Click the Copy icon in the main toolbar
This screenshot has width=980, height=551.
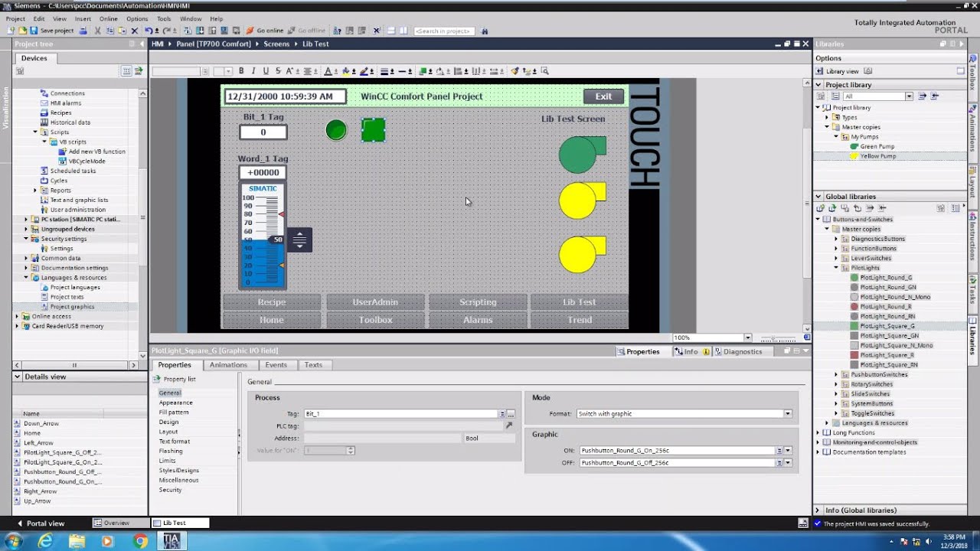click(110, 31)
